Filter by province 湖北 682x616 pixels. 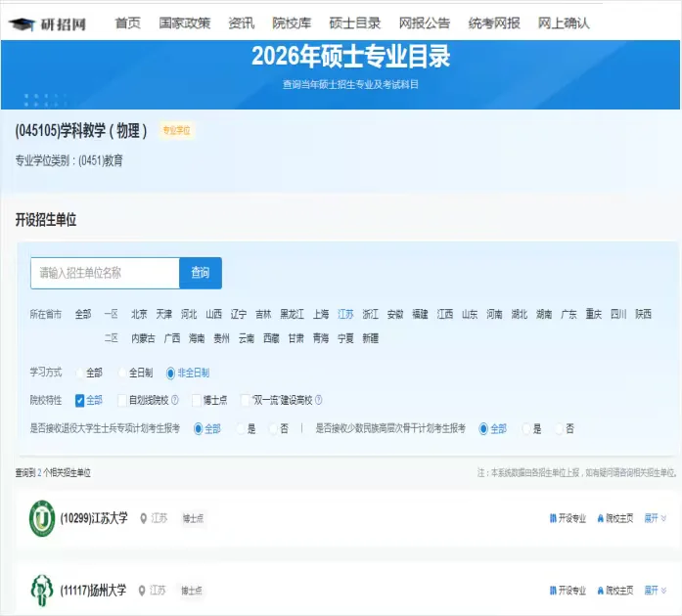[x=520, y=314]
